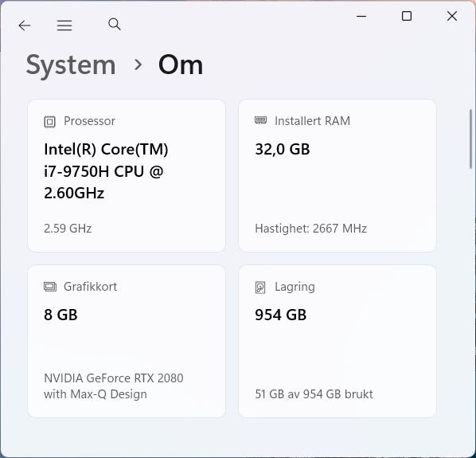
Task: Click the vertical scrollbar thumb
Action: 471,139
